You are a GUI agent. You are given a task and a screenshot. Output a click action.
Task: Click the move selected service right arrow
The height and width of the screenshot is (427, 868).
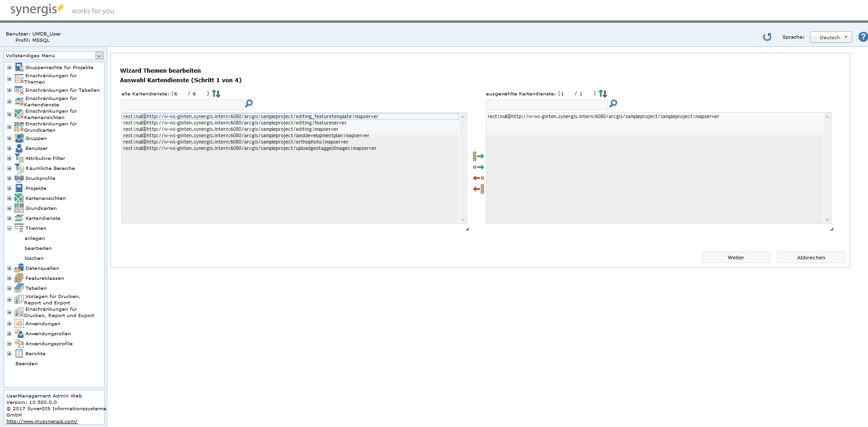click(479, 167)
